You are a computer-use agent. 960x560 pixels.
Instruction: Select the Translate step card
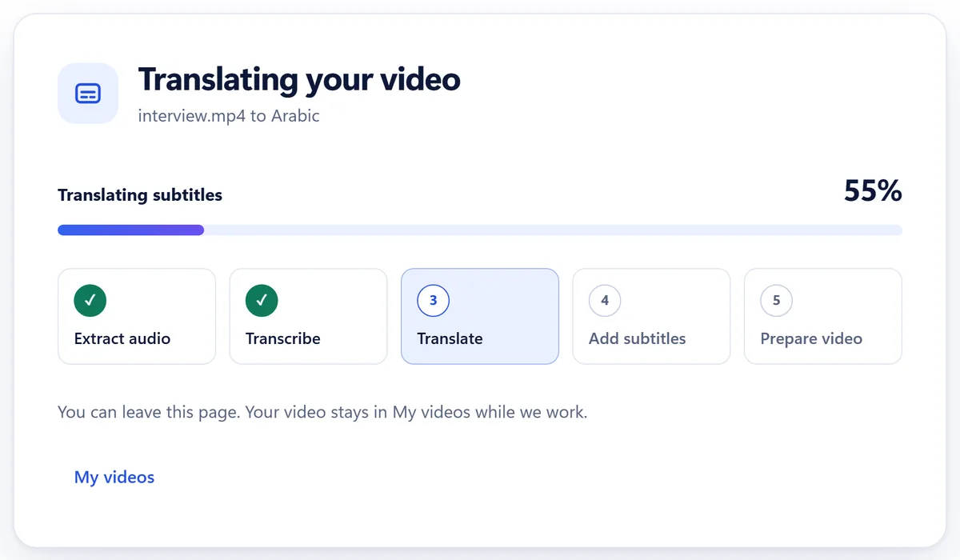point(480,316)
